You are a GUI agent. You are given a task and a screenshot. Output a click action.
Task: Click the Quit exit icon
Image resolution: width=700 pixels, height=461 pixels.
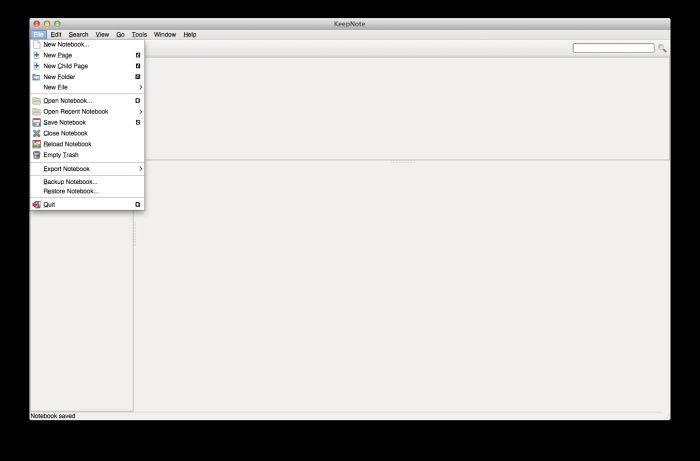click(37, 204)
